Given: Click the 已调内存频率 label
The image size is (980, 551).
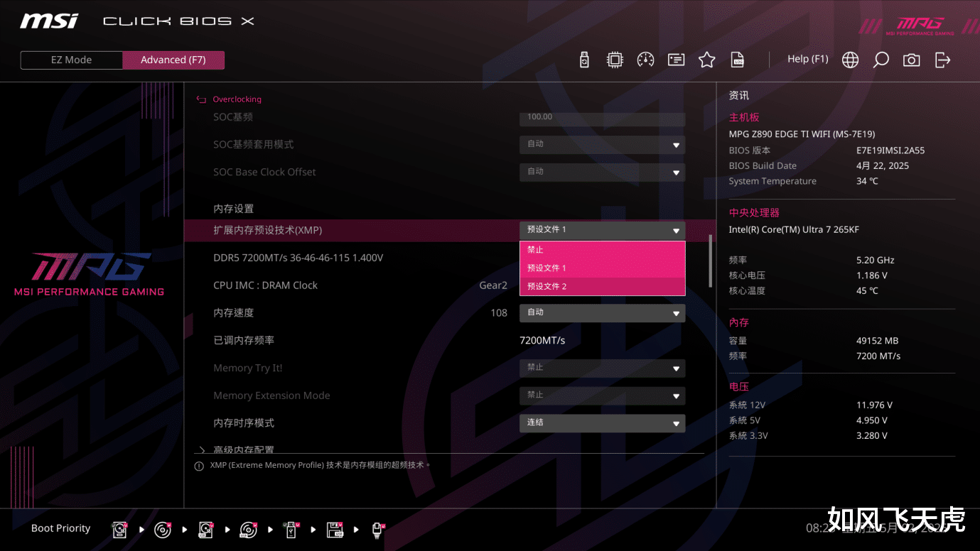Looking at the screenshot, I should 244,340.
